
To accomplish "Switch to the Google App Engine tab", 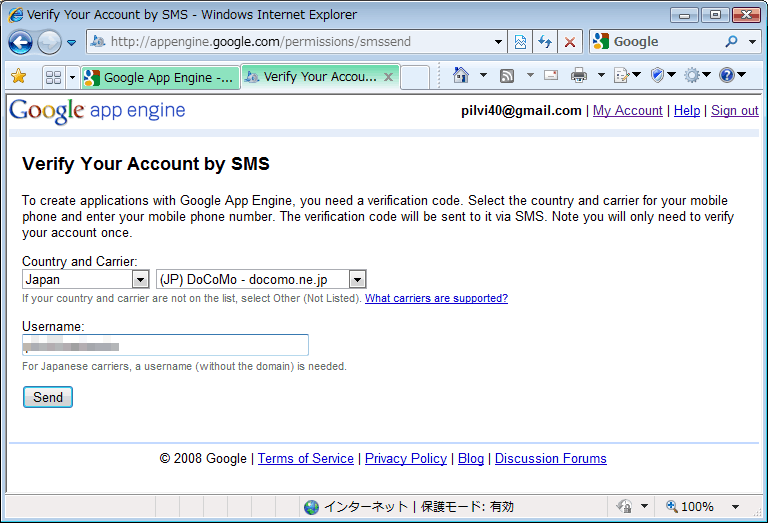I will (x=160, y=77).
